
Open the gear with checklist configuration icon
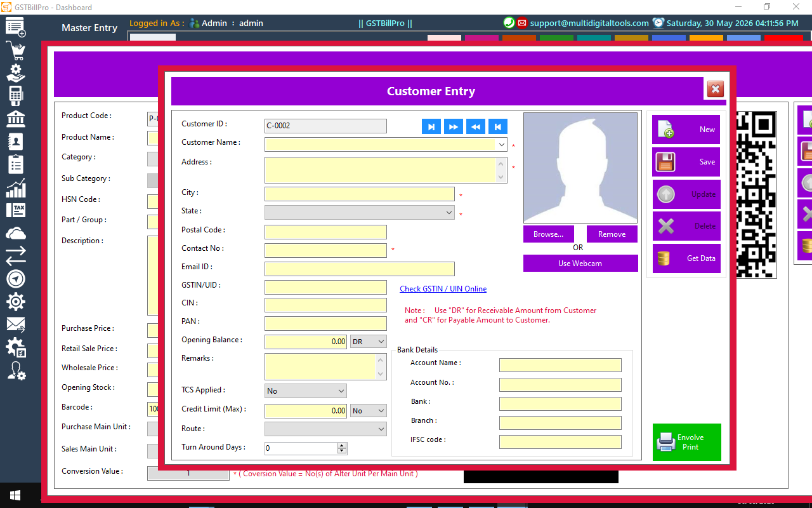pos(16,347)
